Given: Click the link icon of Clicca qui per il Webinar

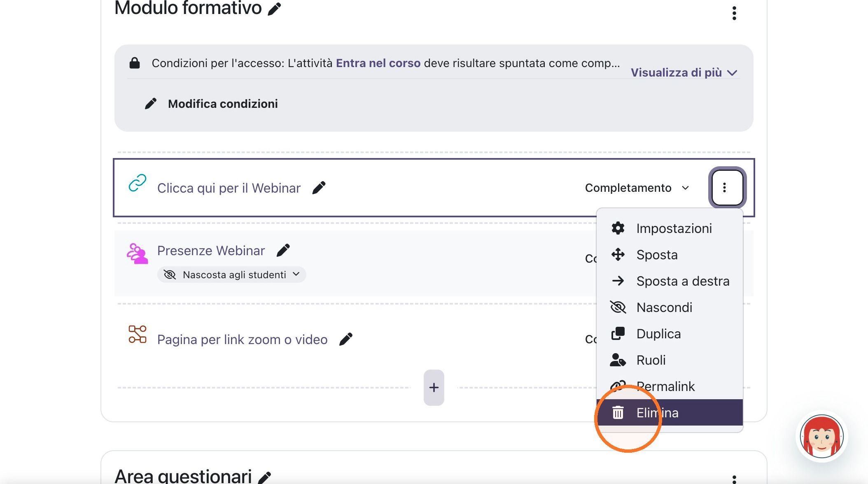Looking at the screenshot, I should [138, 183].
